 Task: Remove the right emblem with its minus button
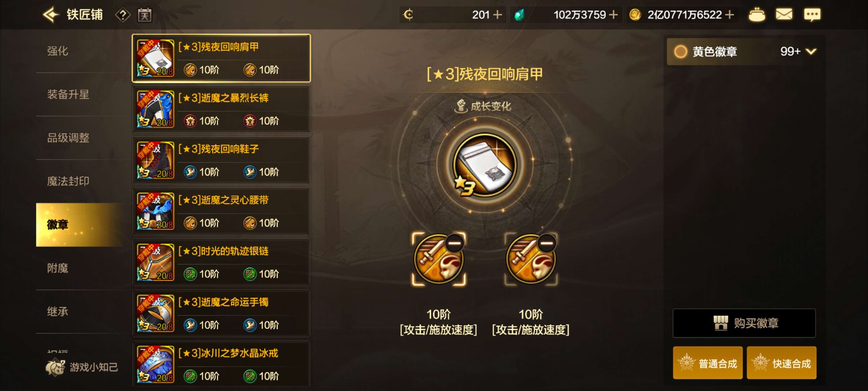coord(547,243)
